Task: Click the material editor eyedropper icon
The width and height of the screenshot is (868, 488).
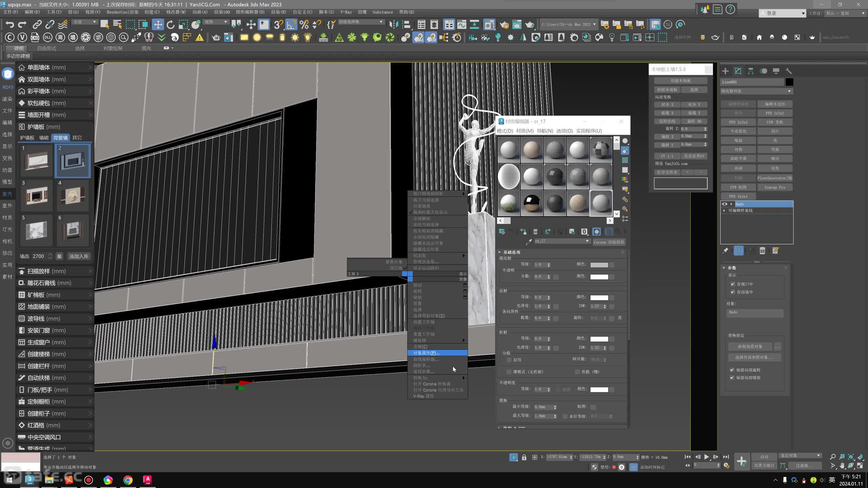Action: pos(529,241)
